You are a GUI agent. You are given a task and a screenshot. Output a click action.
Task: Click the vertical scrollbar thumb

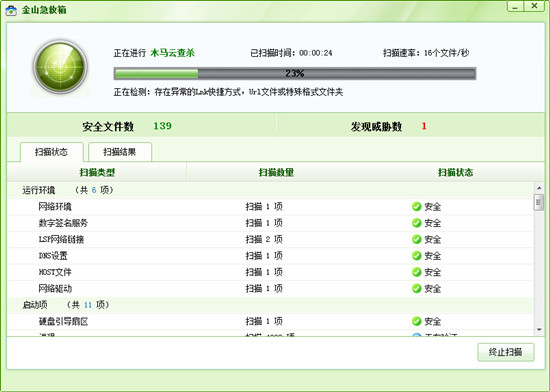tap(539, 203)
